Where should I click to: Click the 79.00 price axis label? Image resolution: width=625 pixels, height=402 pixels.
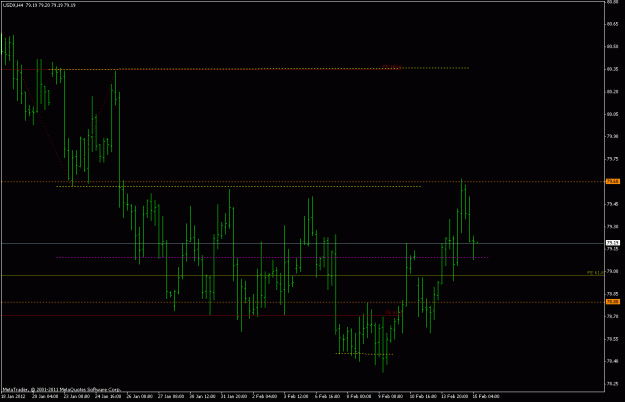[612, 271]
